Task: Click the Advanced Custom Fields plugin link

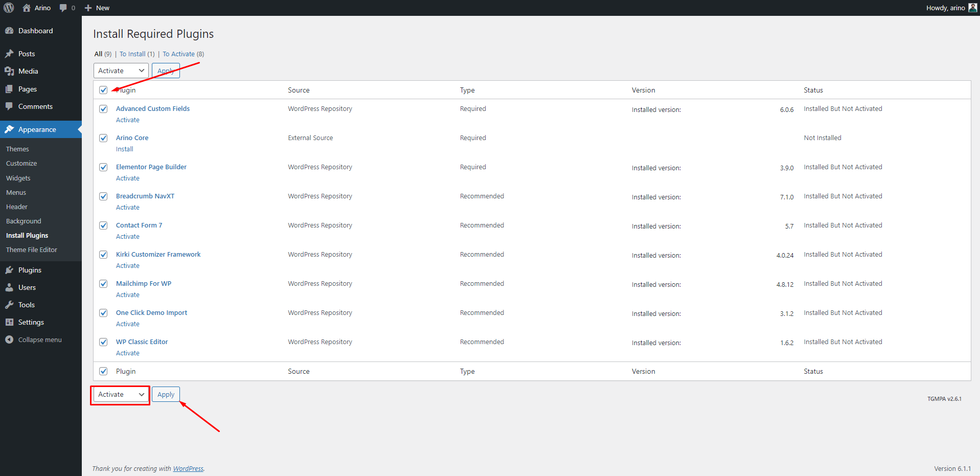Action: 153,108
